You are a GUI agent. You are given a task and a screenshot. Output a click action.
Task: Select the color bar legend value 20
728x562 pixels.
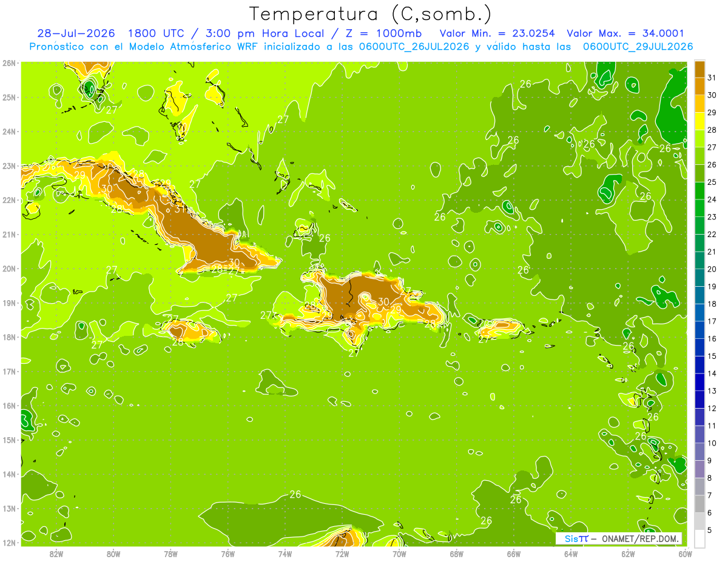point(712,269)
